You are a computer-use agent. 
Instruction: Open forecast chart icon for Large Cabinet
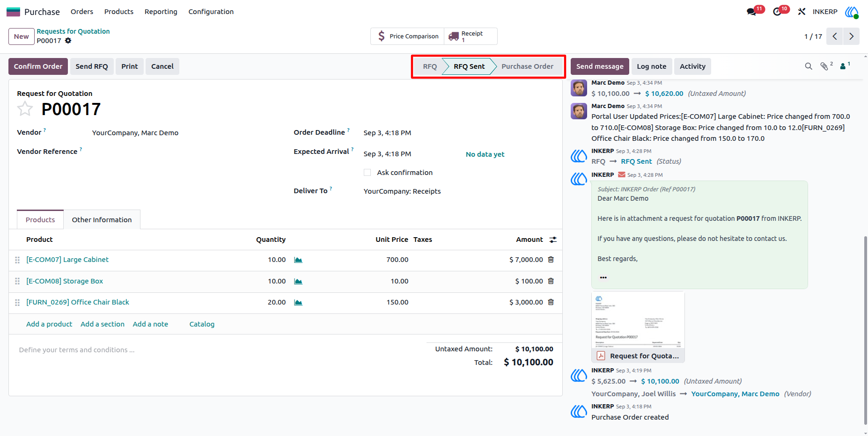pyautogui.click(x=298, y=260)
